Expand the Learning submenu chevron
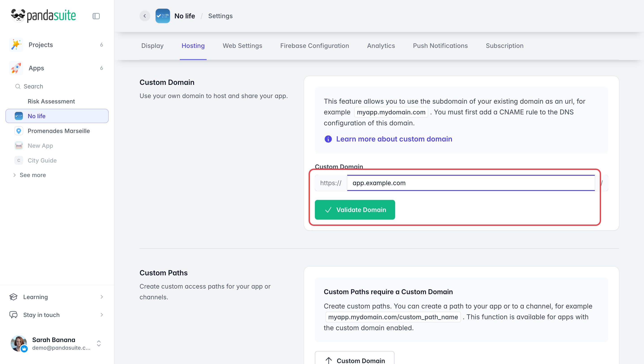The width and height of the screenshot is (644, 364). 102,297
